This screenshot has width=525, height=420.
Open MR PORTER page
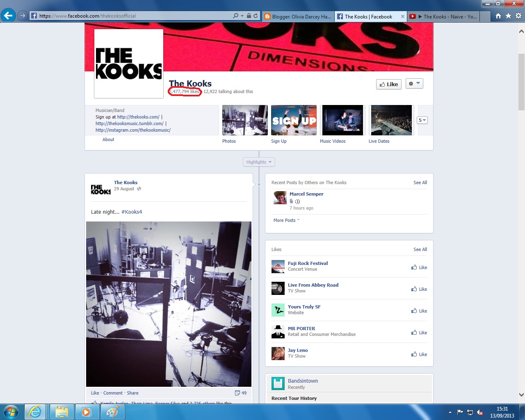click(301, 329)
